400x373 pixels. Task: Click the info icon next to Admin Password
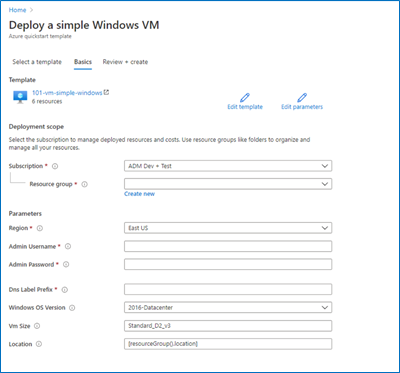click(66, 264)
